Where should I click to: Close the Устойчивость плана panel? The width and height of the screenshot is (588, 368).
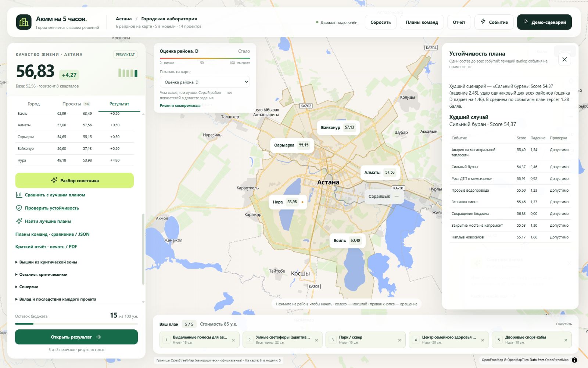pos(564,59)
